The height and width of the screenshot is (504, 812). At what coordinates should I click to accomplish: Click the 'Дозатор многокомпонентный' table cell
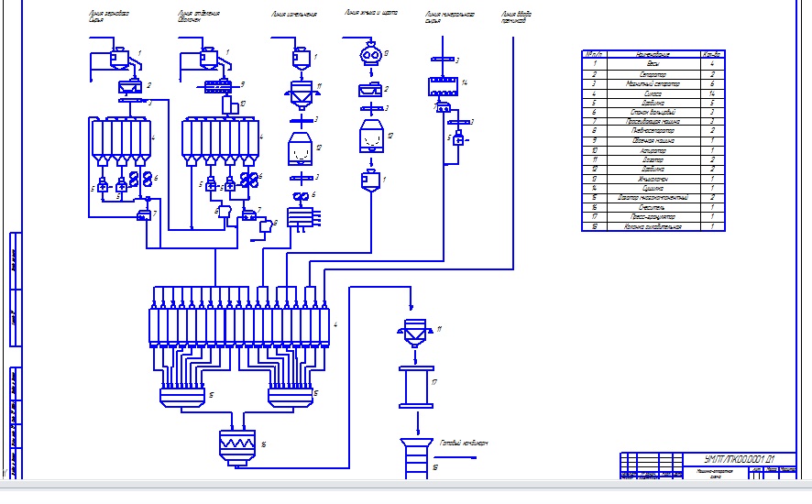click(653, 197)
